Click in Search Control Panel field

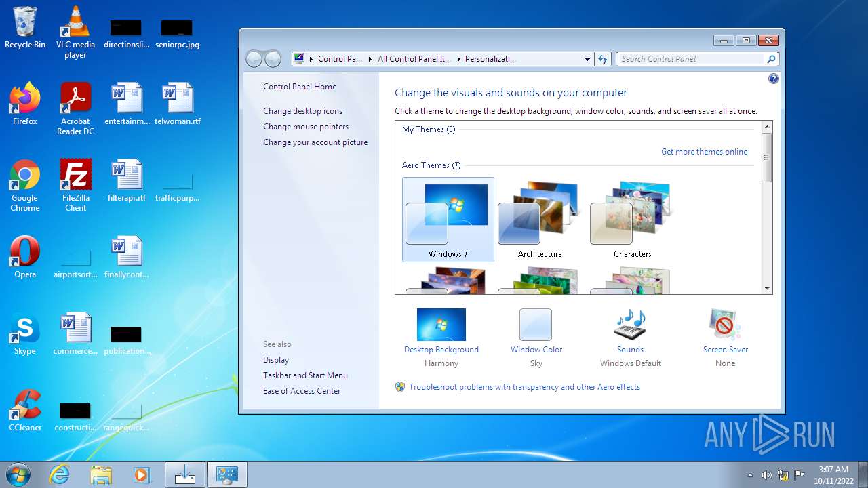pos(692,59)
